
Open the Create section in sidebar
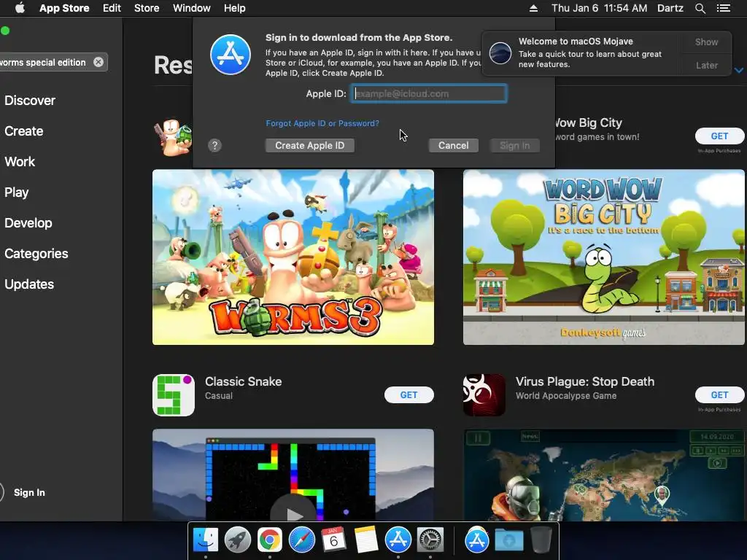[x=24, y=131]
